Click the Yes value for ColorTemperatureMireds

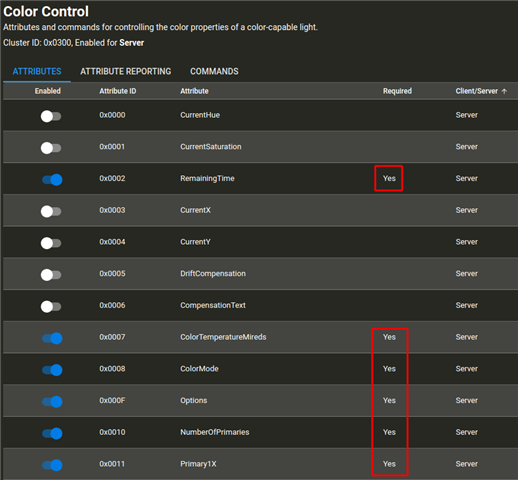point(389,337)
